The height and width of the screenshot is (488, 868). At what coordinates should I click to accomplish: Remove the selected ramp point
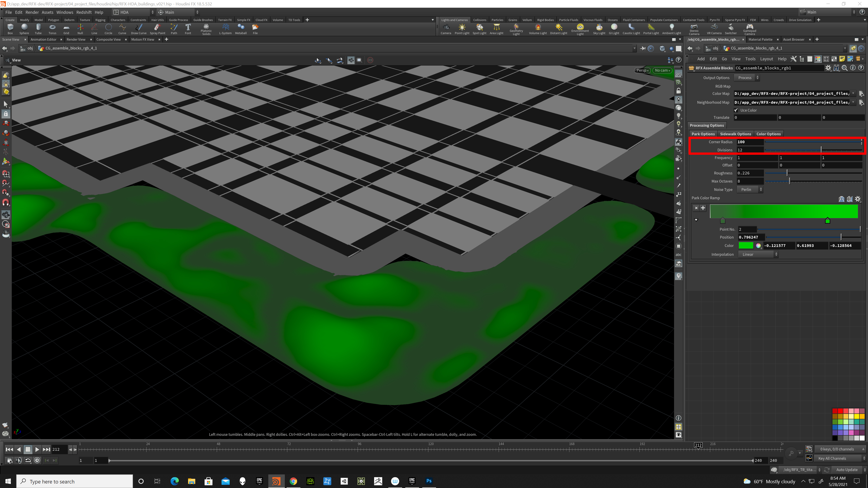tap(696, 208)
